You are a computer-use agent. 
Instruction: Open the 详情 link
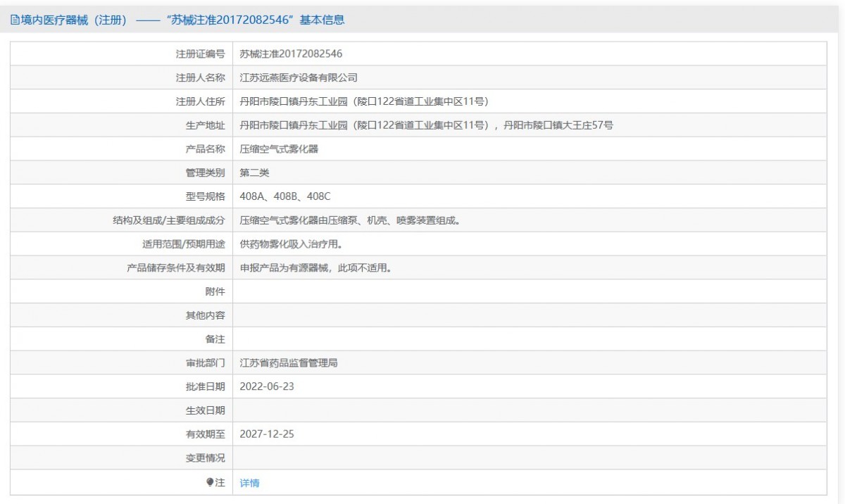(249, 483)
